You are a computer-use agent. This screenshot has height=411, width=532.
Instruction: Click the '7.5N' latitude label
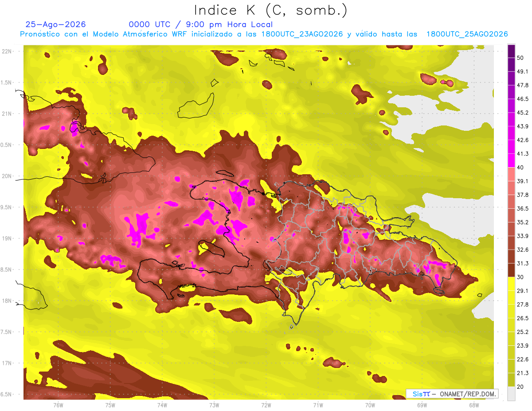click(7, 332)
